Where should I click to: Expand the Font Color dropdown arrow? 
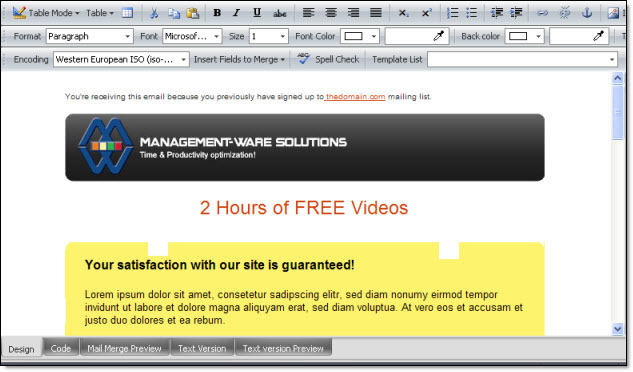(374, 36)
